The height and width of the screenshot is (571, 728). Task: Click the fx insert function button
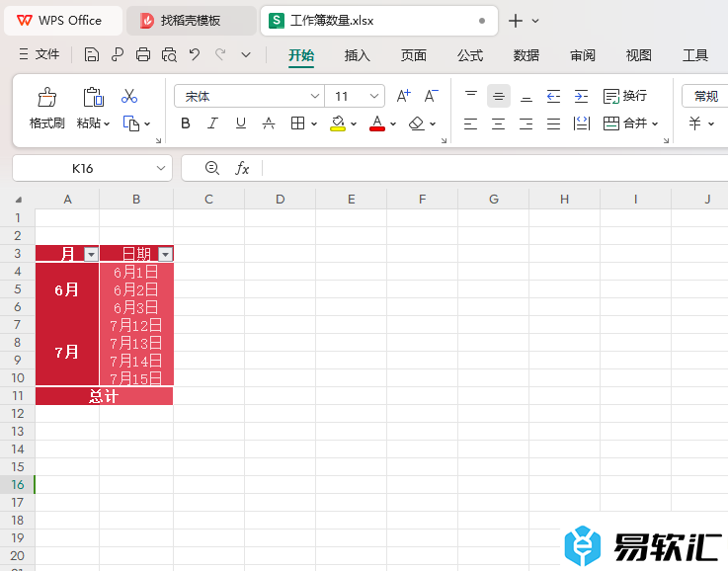pos(242,168)
